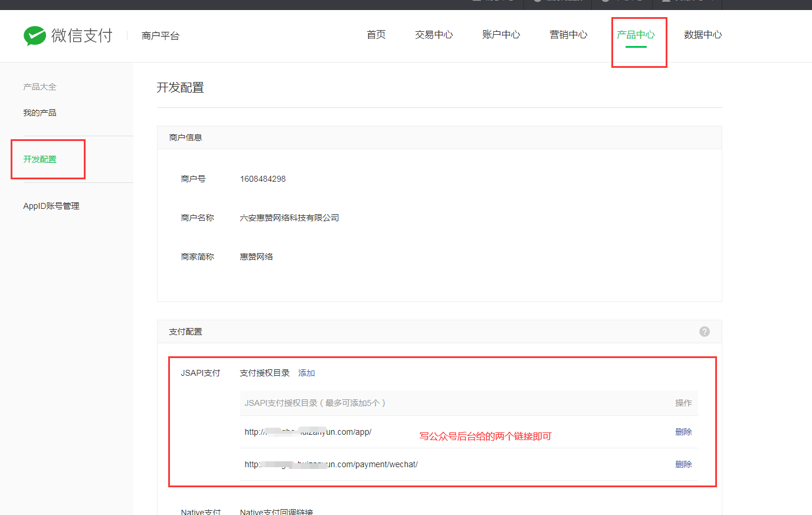Open 产品大全 in the sidebar

point(40,87)
